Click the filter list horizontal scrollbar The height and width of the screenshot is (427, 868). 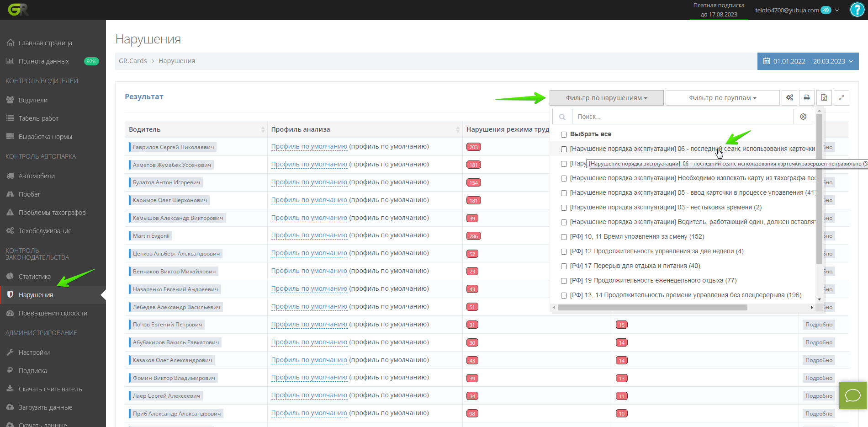[x=652, y=308]
